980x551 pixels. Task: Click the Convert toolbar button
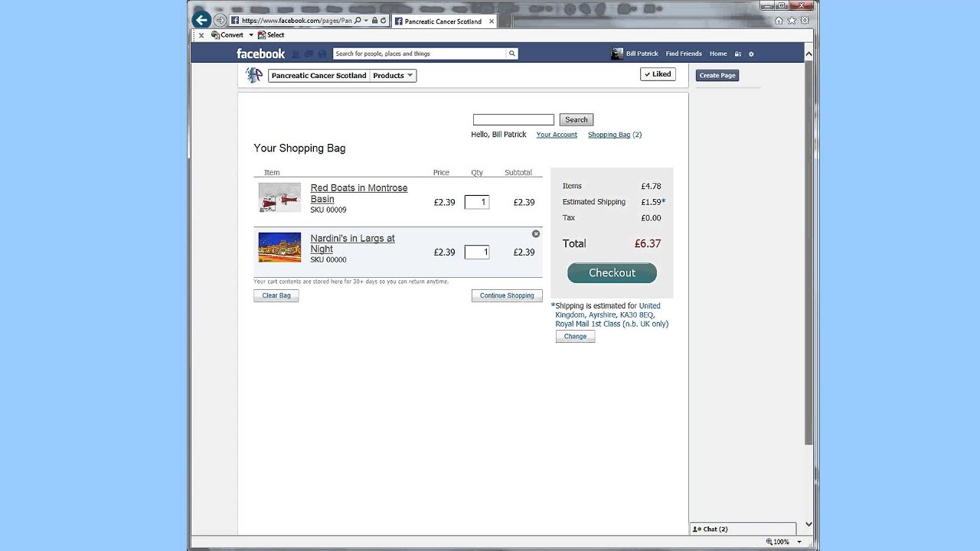pyautogui.click(x=227, y=35)
